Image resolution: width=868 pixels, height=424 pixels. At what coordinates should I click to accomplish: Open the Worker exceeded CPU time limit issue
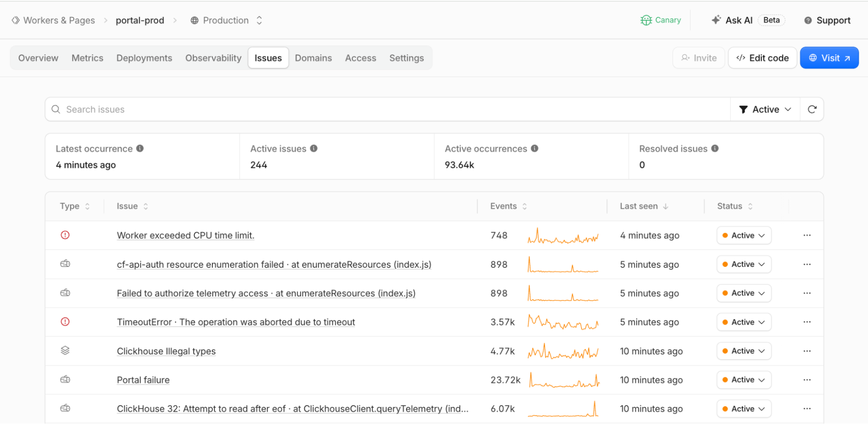click(x=185, y=235)
